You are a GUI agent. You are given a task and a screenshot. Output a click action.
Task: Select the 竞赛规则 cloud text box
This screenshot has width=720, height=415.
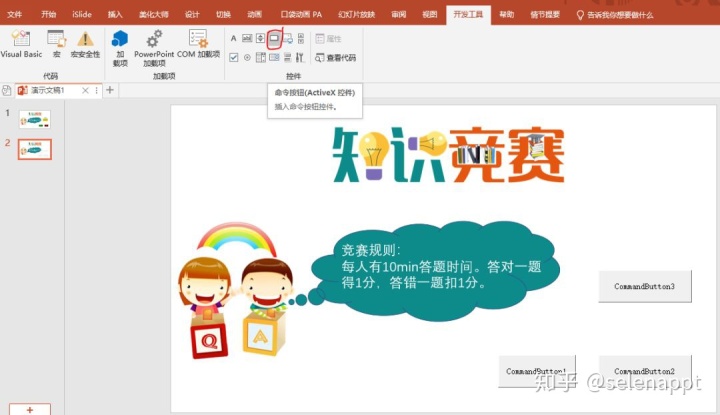click(x=436, y=272)
